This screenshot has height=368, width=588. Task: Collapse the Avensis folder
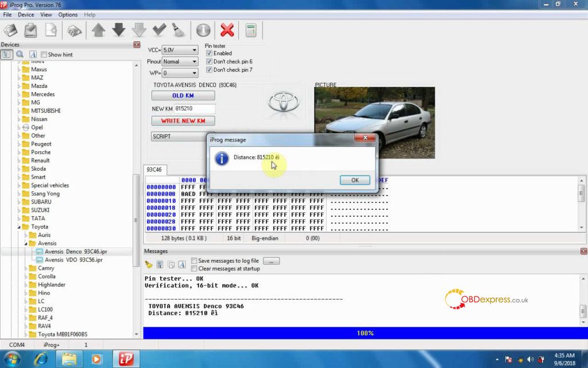click(26, 243)
